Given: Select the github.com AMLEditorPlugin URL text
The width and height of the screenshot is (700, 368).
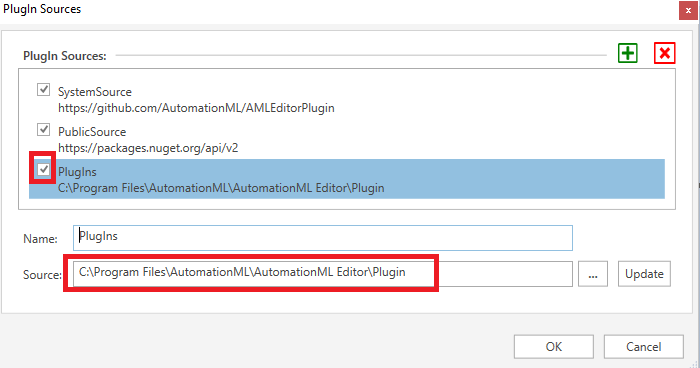Looking at the screenshot, I should tap(196, 108).
